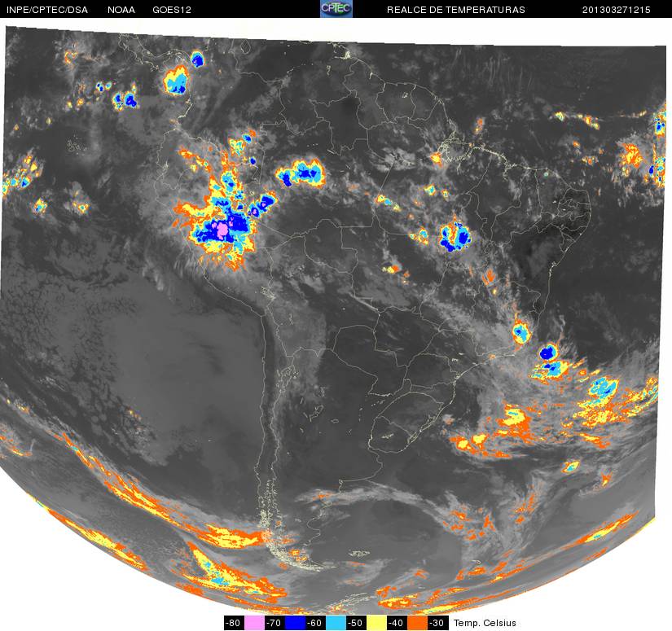Click the -80 legend label
Viewport: 672px width, 631px height.
click(x=234, y=622)
